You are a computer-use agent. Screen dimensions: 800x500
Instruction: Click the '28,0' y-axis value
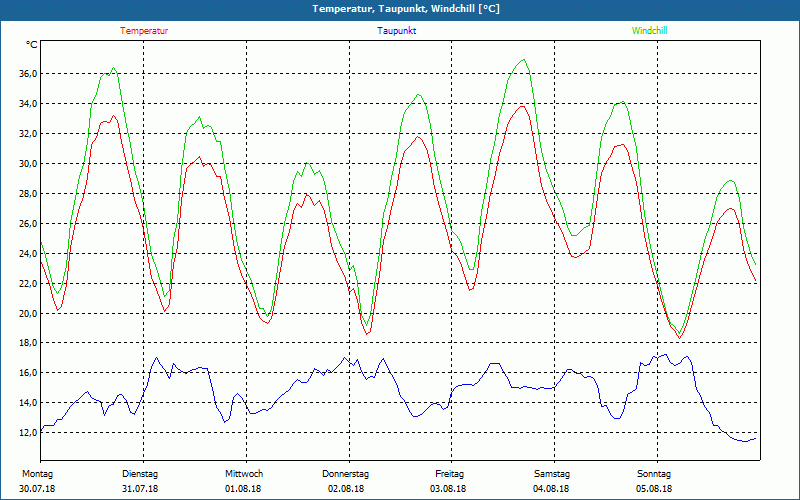click(28, 193)
